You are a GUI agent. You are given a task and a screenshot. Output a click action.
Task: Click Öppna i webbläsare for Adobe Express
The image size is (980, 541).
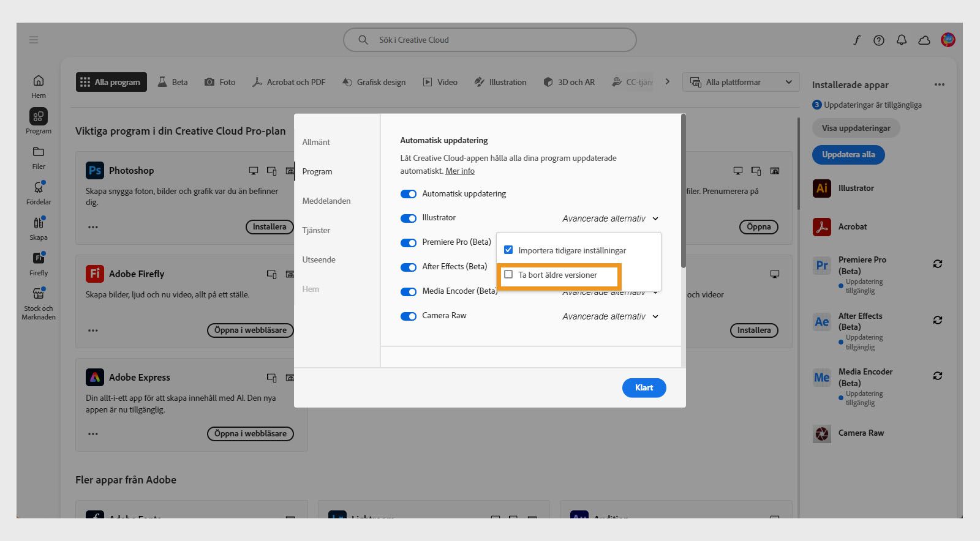(x=251, y=434)
